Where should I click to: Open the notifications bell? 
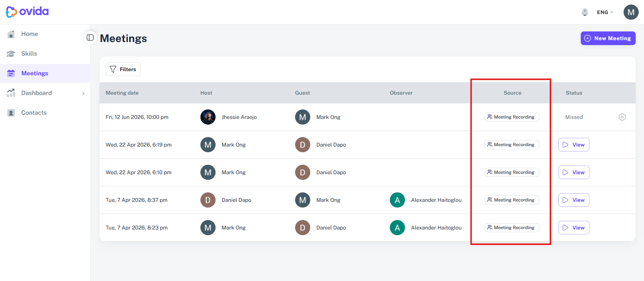(x=585, y=12)
